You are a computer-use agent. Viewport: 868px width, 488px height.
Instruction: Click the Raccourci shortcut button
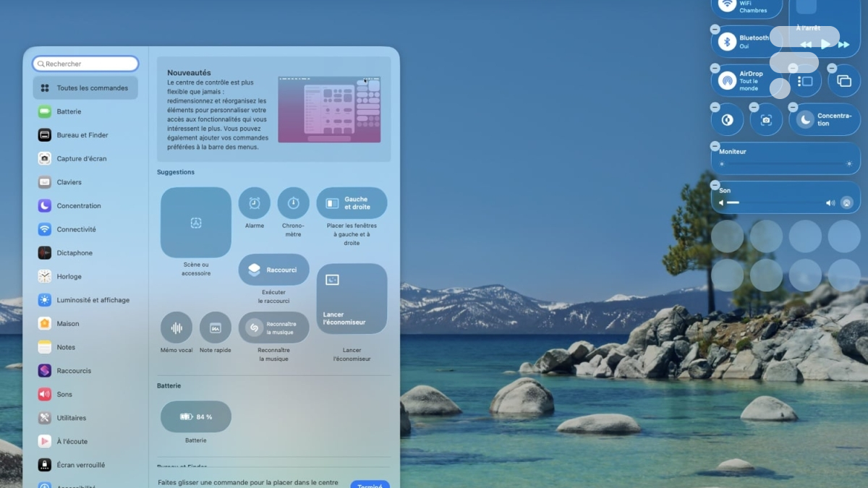[x=273, y=270]
